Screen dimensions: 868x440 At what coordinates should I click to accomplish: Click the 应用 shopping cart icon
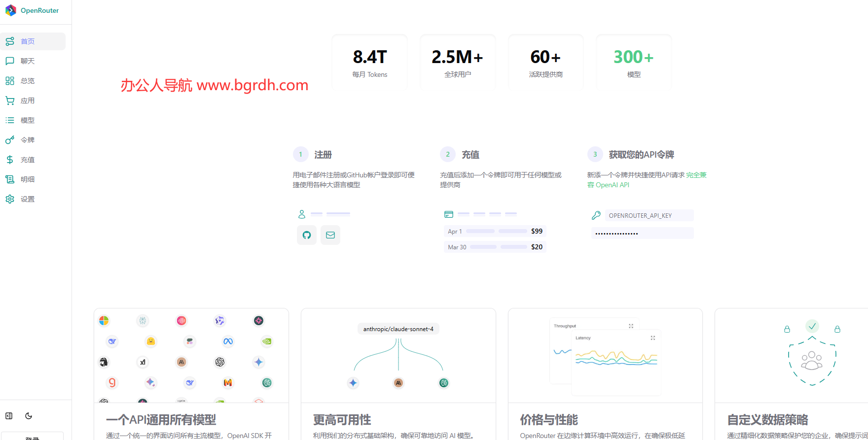(x=10, y=101)
